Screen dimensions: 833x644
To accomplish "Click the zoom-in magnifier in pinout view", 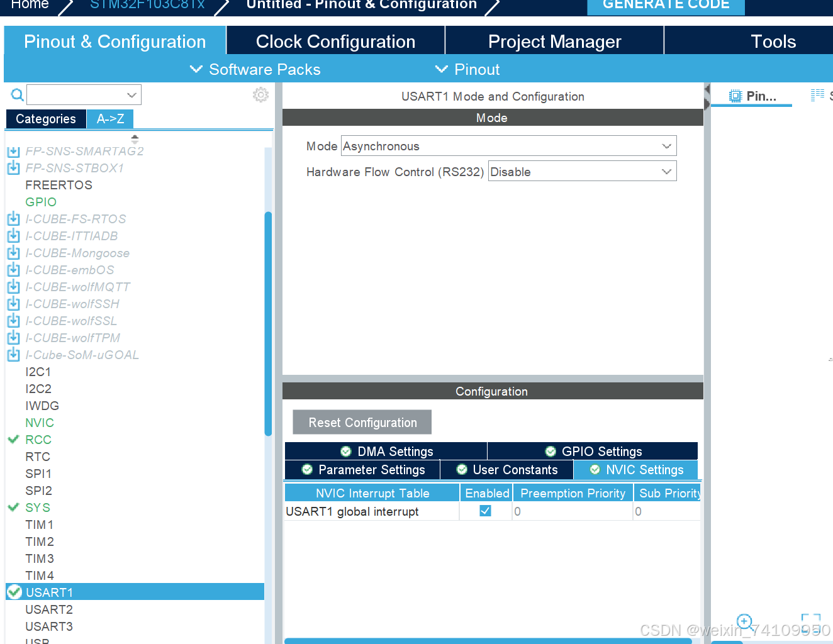I will 744,622.
